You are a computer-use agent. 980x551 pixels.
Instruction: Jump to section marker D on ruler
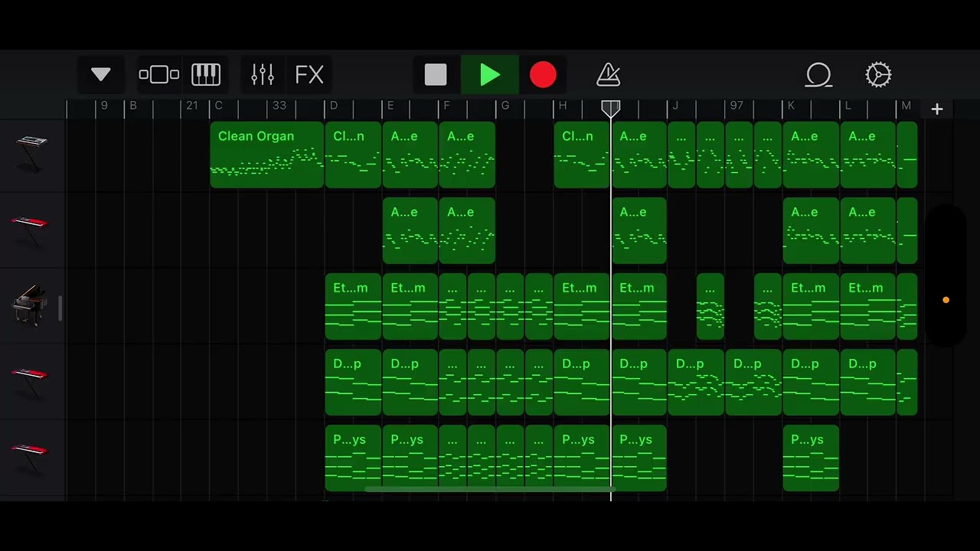pos(333,106)
